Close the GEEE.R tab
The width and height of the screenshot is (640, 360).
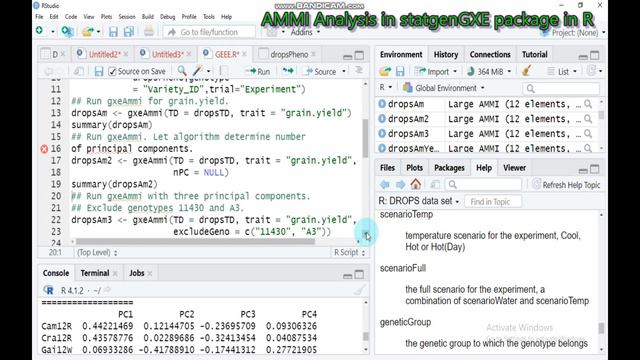pyautogui.click(x=244, y=54)
